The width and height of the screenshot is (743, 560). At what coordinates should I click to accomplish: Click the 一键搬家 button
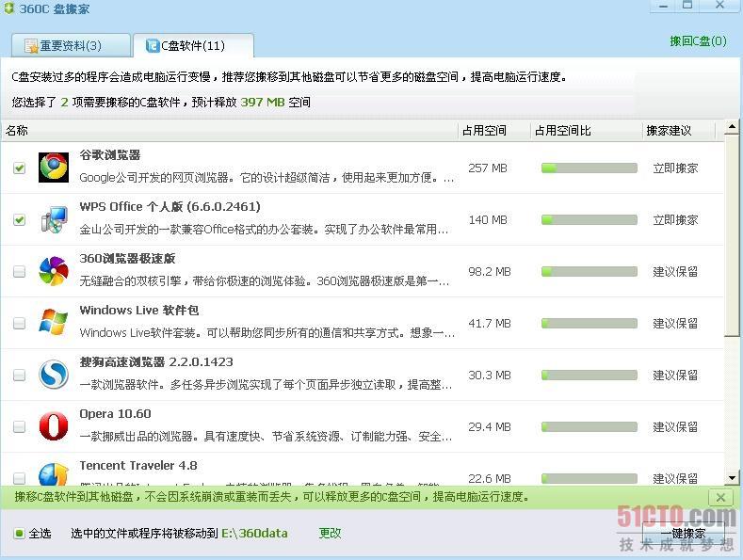(x=683, y=534)
